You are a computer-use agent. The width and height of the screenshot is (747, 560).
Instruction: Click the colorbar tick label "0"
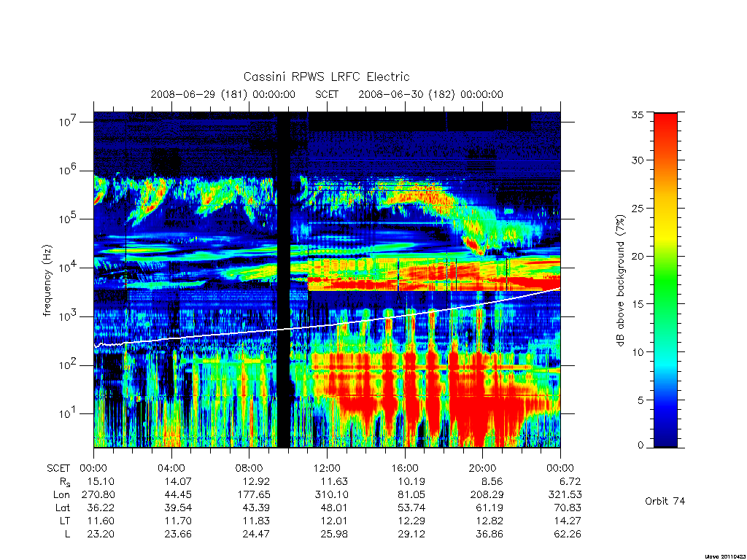(x=640, y=446)
